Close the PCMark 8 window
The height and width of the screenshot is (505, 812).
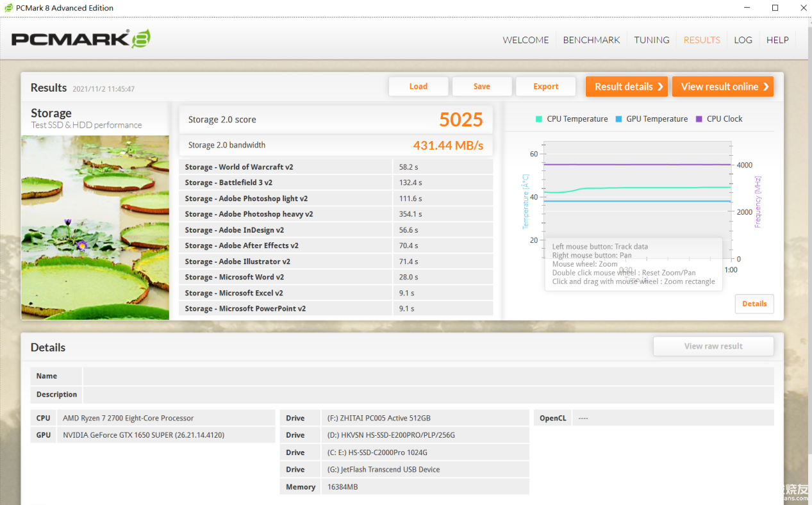point(802,8)
